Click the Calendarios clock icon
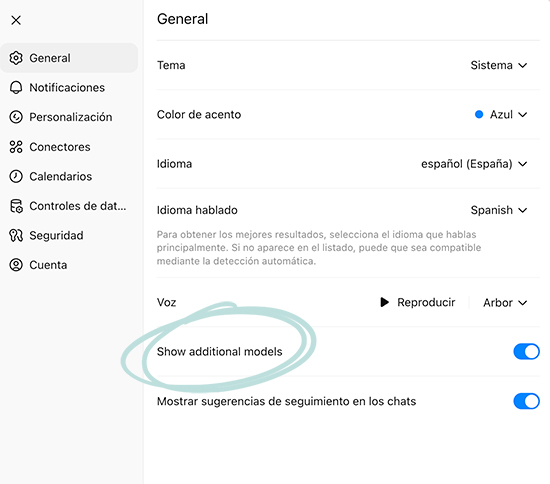 (16, 176)
